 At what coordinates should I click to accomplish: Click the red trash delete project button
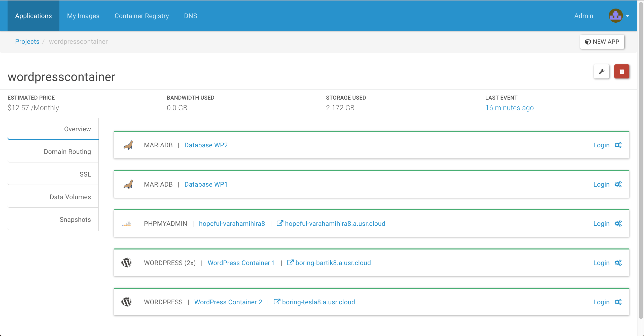tap(622, 71)
